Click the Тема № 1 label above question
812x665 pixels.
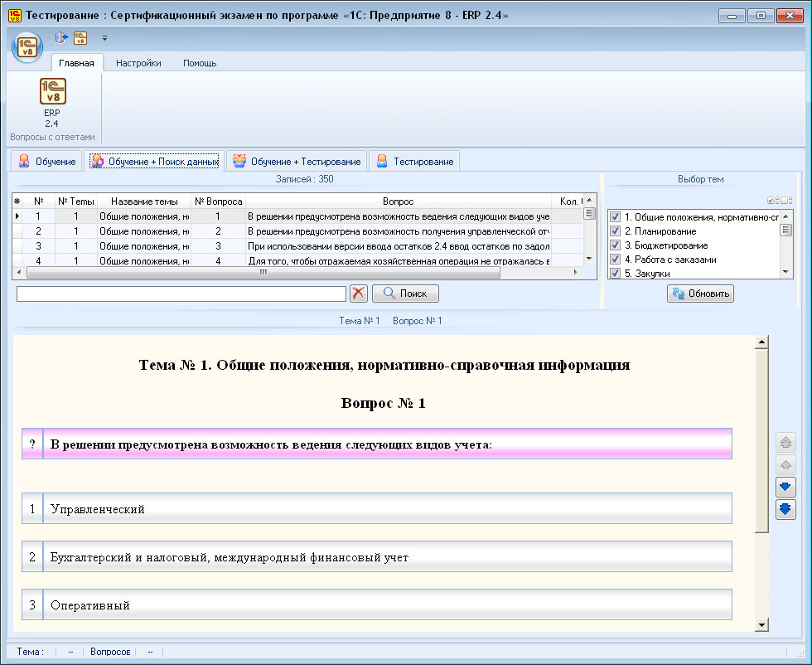click(360, 321)
